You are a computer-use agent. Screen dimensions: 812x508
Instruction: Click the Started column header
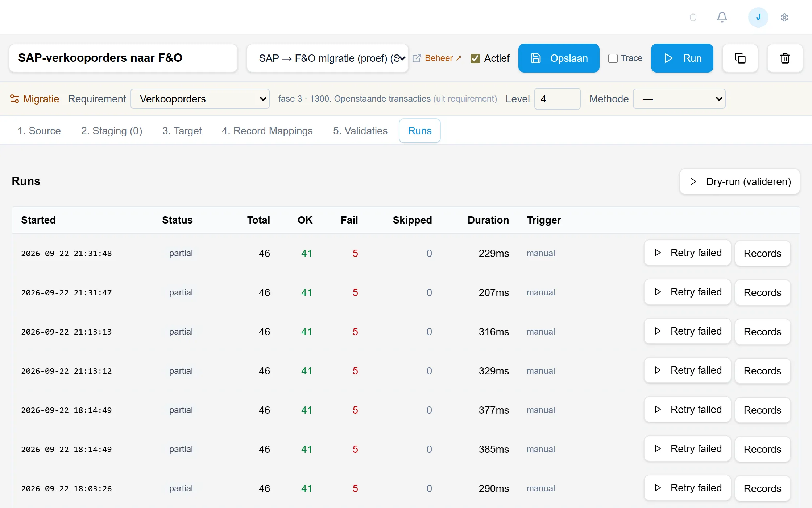(x=38, y=220)
